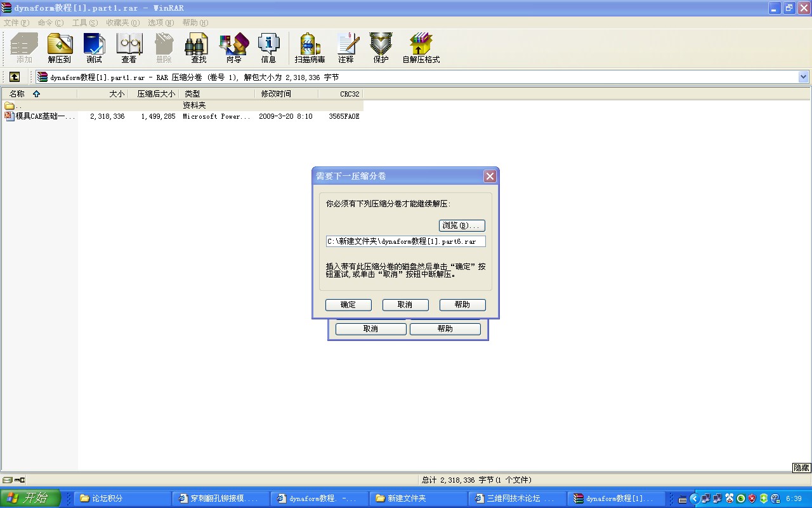Click the 查看 (View) toolbar icon
812x508 pixels.
[129, 48]
